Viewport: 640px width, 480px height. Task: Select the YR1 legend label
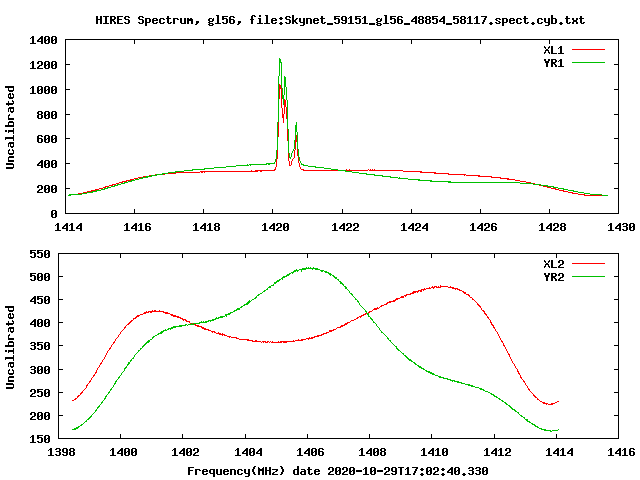[553, 63]
